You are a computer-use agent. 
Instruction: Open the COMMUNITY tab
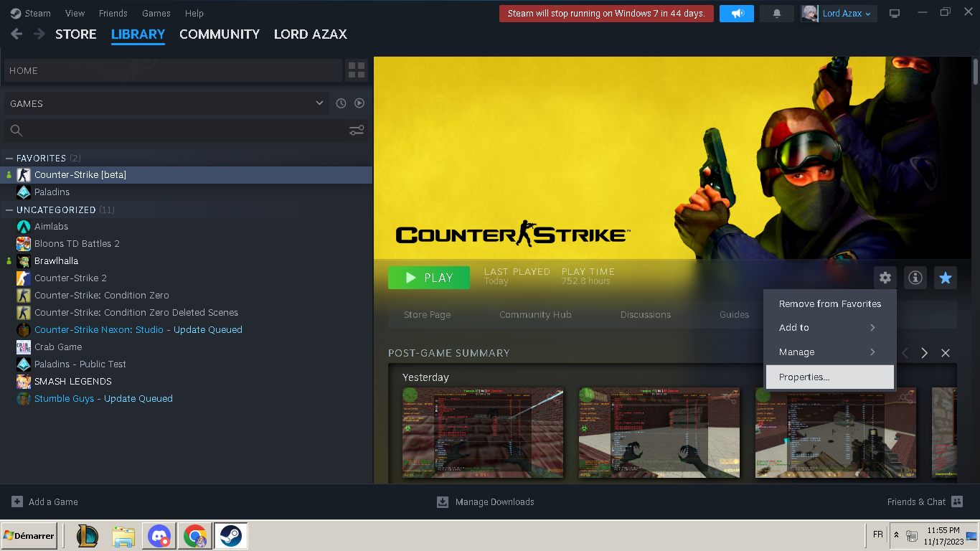(219, 34)
